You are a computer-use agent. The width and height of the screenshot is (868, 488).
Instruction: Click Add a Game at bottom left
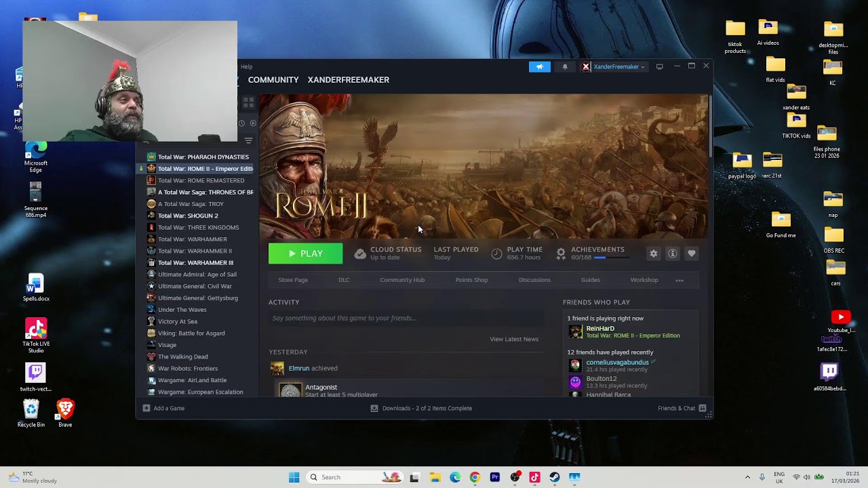coord(163,408)
